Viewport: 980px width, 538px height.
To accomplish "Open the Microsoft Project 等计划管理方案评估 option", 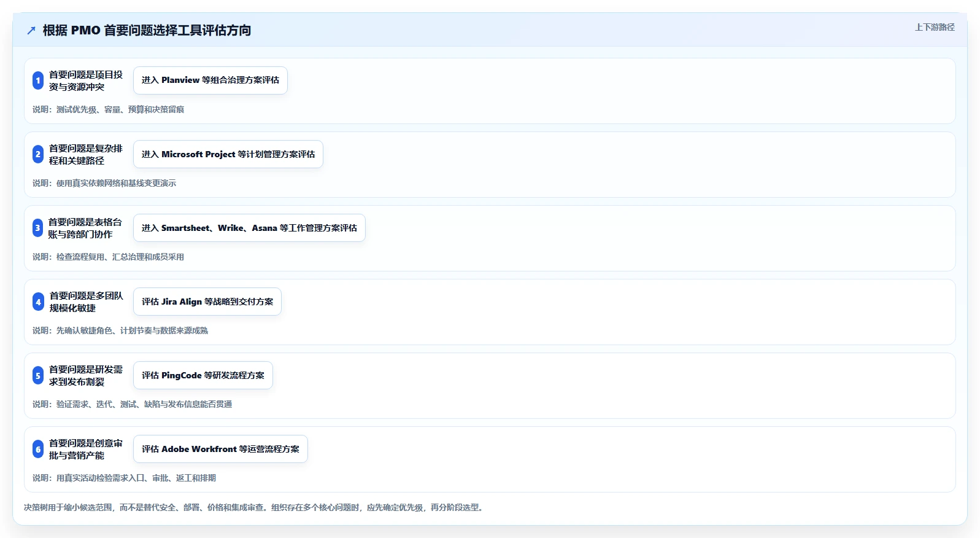I will pos(228,154).
